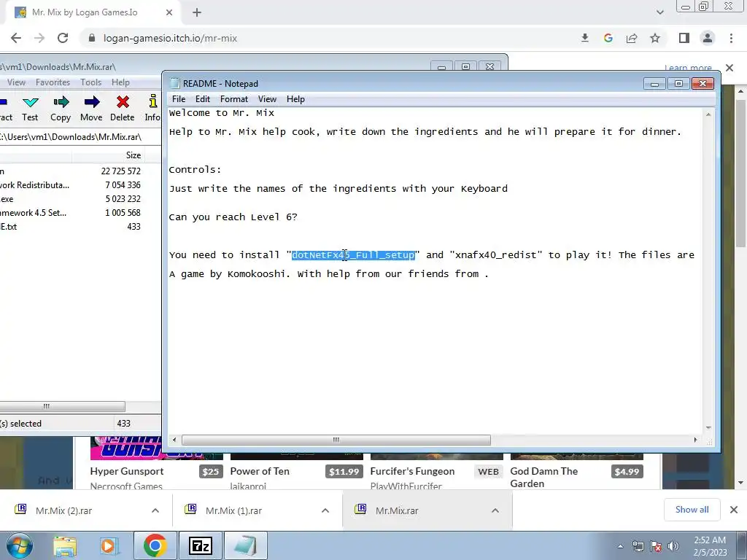This screenshot has height=560, width=747.
Task: Click 7-Zip path address field
Action: 79,137
